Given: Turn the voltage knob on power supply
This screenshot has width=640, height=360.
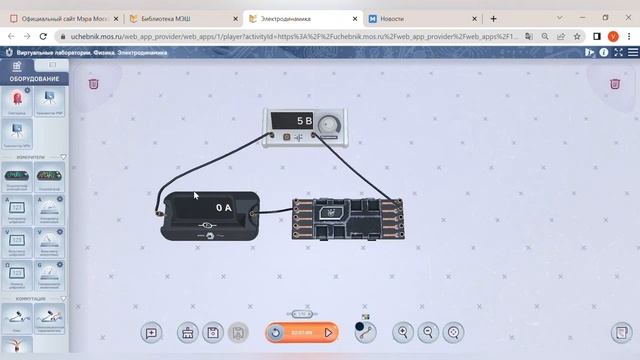Looking at the screenshot, I should pyautogui.click(x=329, y=124).
